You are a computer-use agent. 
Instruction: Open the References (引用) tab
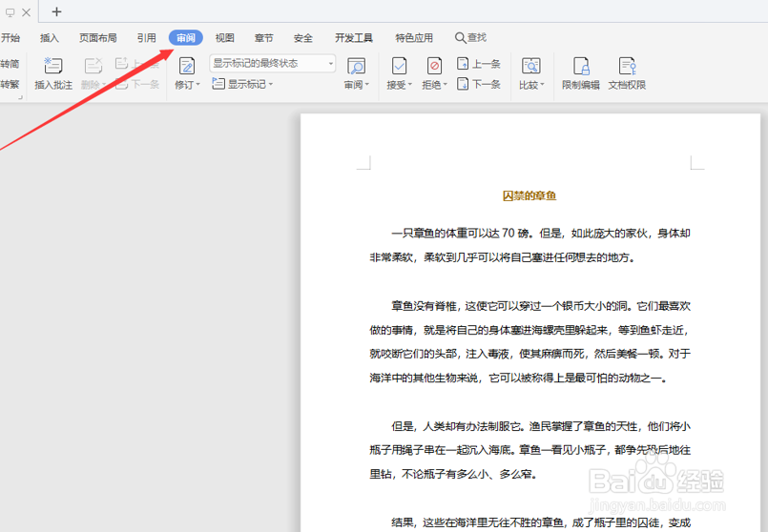(147, 38)
